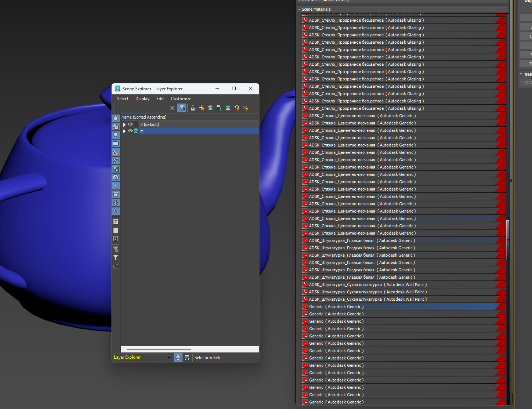Click the funnel-with-gear filter settings icon
The width and height of the screenshot is (532, 409).
pyautogui.click(x=116, y=249)
